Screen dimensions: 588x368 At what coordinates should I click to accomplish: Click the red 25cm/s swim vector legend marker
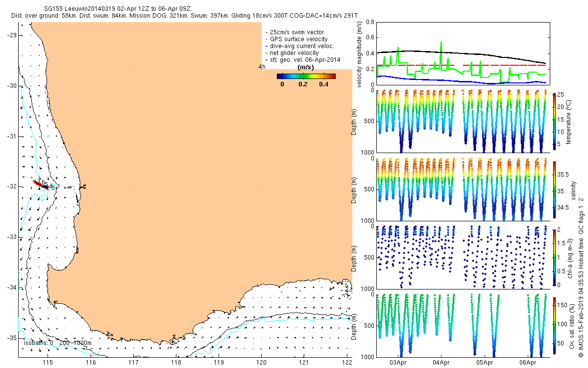(266, 32)
